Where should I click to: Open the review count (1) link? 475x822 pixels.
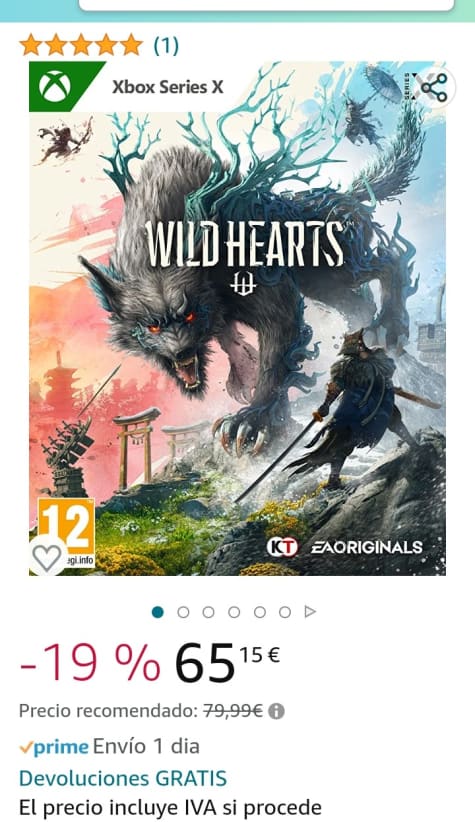coord(166,46)
